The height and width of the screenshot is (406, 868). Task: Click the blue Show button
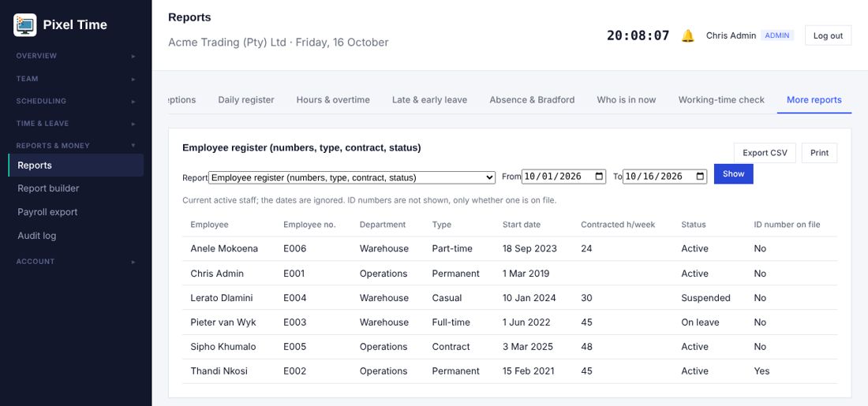pos(734,174)
